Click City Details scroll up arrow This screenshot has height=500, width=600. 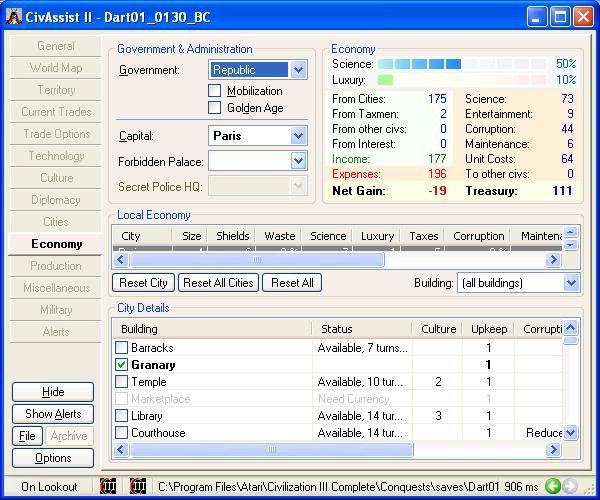[570, 327]
